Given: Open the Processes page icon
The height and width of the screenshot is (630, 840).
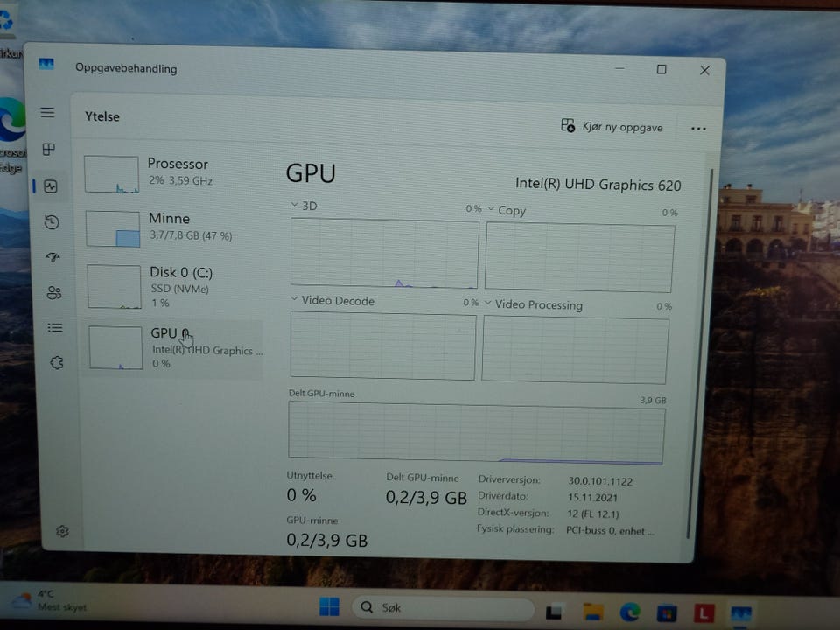Looking at the screenshot, I should [49, 149].
